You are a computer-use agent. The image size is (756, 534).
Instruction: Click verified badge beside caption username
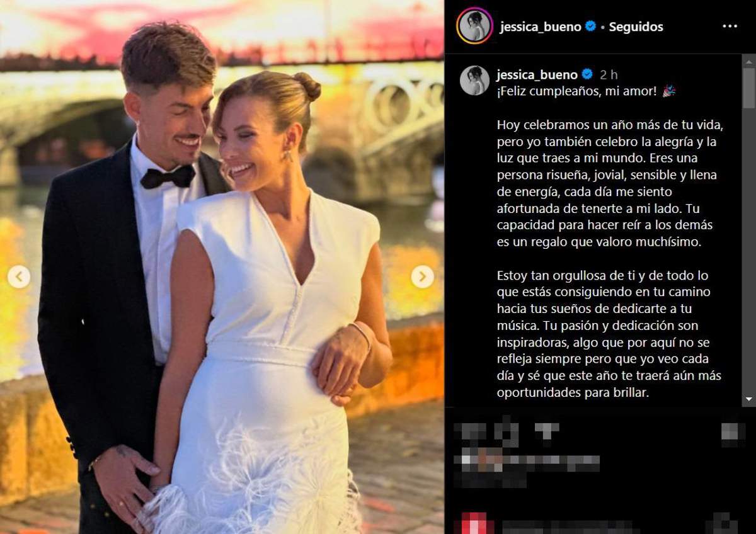(587, 75)
